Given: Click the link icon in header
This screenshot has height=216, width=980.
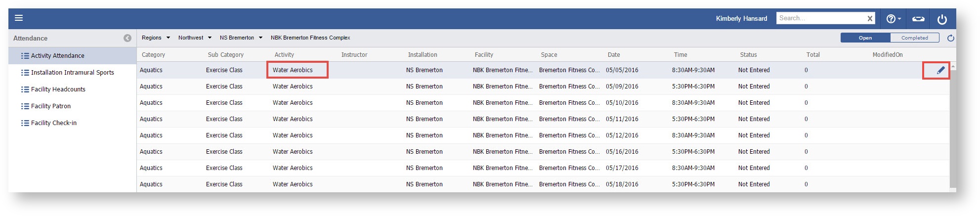Looking at the screenshot, I should [x=918, y=19].
